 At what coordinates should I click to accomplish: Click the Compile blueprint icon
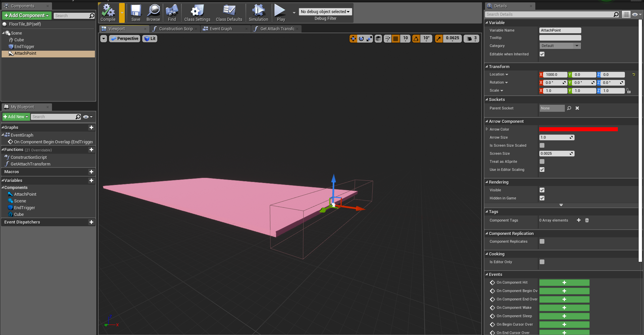click(108, 12)
